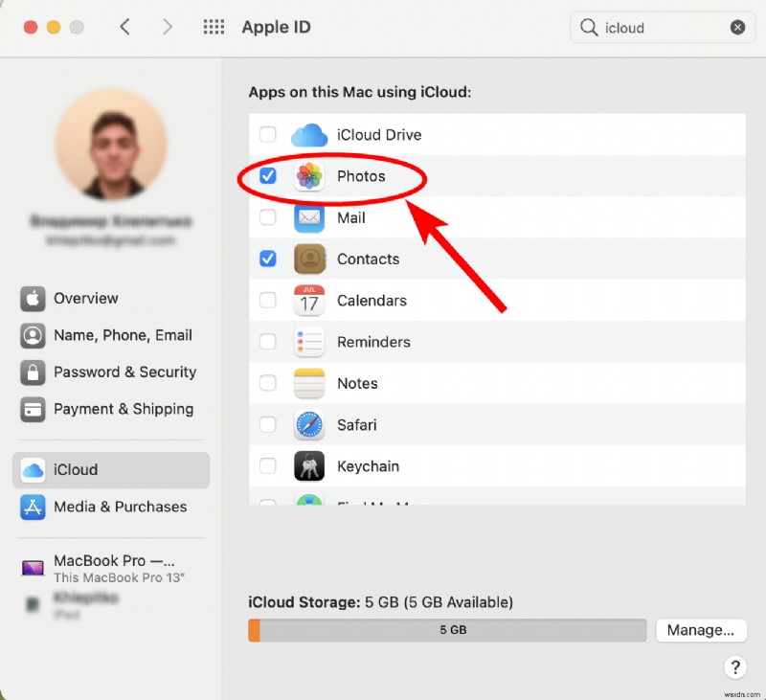Uncheck the Photos checkbox
This screenshot has height=700, width=766.
click(268, 176)
